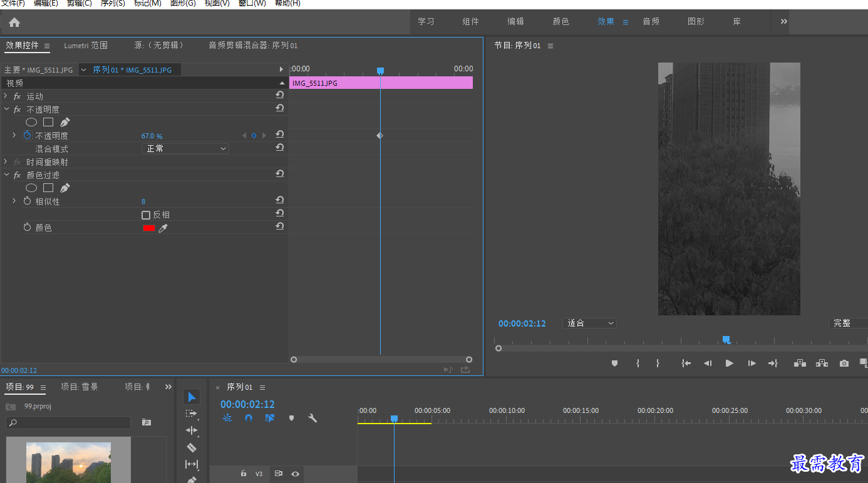
Task: Toggle V3 track output eye
Action: [x=295, y=474]
